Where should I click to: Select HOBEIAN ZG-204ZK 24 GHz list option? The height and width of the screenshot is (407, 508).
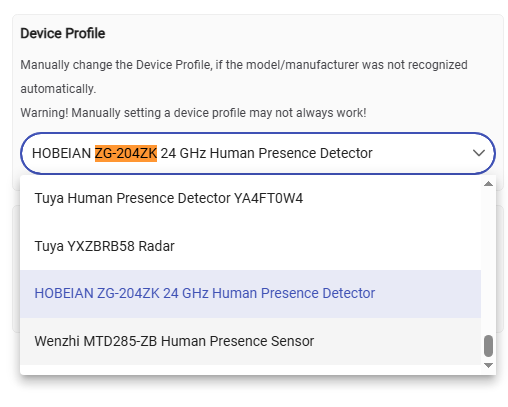coord(250,294)
